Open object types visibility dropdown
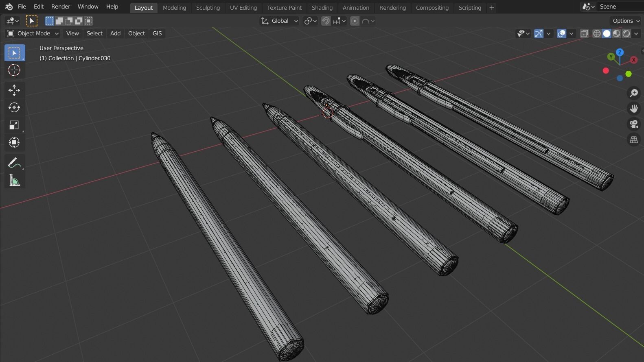Viewport: 644px width, 362px height. 523,33
